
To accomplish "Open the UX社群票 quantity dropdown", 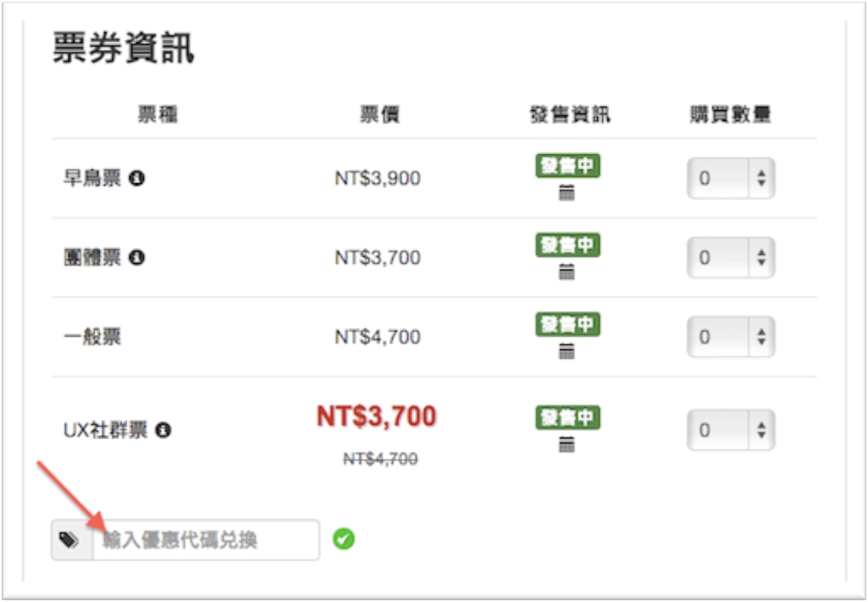I will click(730, 430).
